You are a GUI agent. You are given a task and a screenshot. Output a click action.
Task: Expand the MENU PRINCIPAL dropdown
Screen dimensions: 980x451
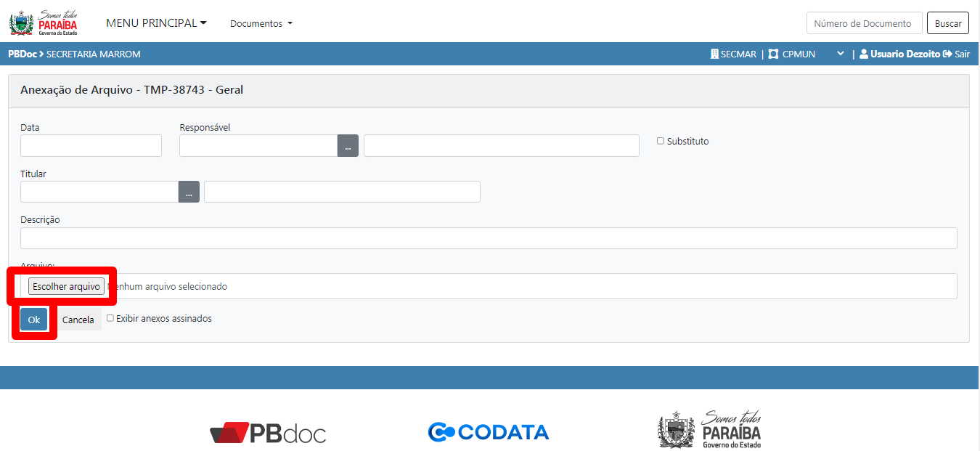point(156,23)
